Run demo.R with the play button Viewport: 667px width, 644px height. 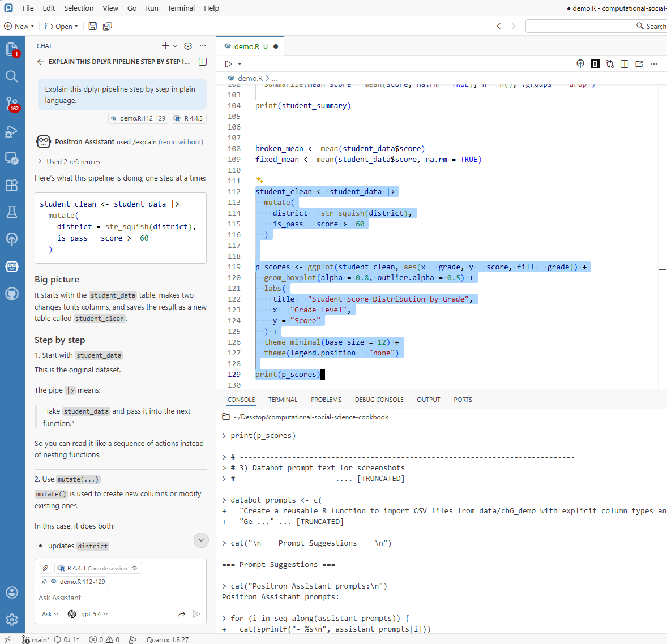tap(228, 64)
